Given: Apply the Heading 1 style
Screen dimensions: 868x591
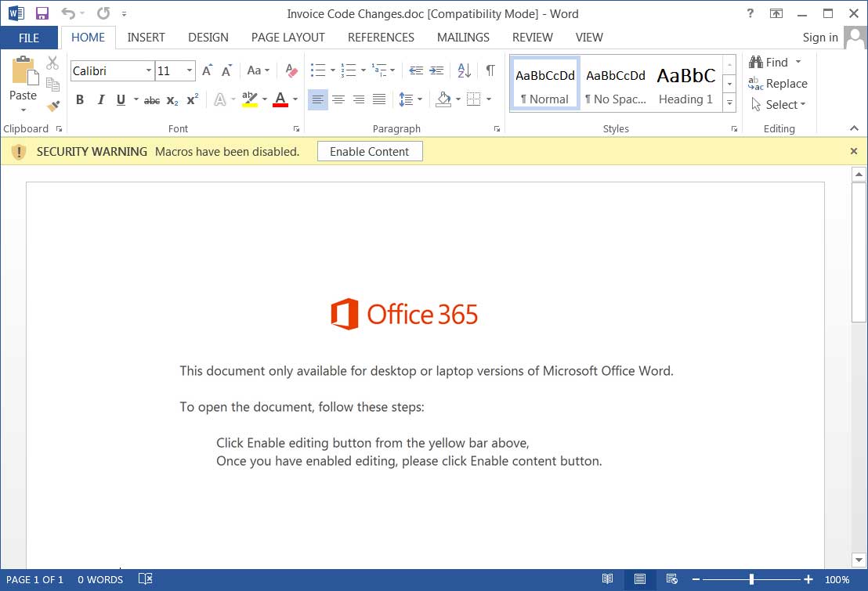Looking at the screenshot, I should [685, 84].
